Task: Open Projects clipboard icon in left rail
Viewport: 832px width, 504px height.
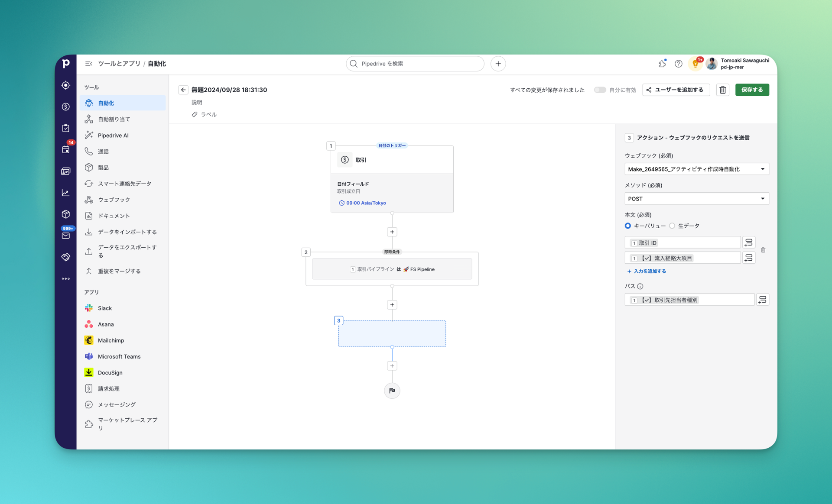Action: 66,128
